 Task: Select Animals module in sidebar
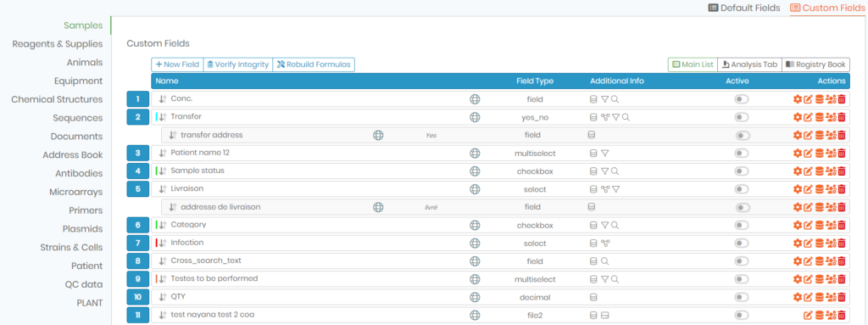pos(85,62)
